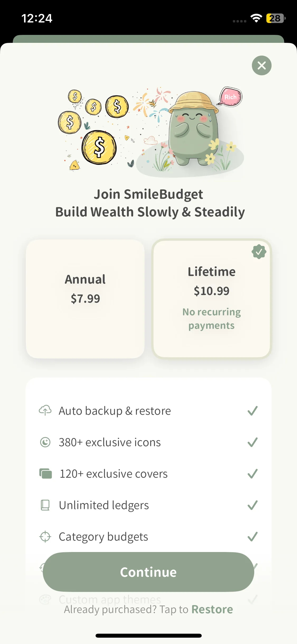Image resolution: width=297 pixels, height=644 pixels.
Task: Tap the Auto backup & restore checkmark
Action: (x=252, y=411)
